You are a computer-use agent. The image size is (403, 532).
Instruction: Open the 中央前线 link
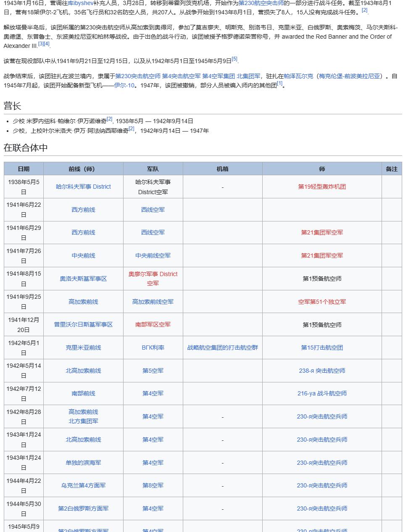83,255
